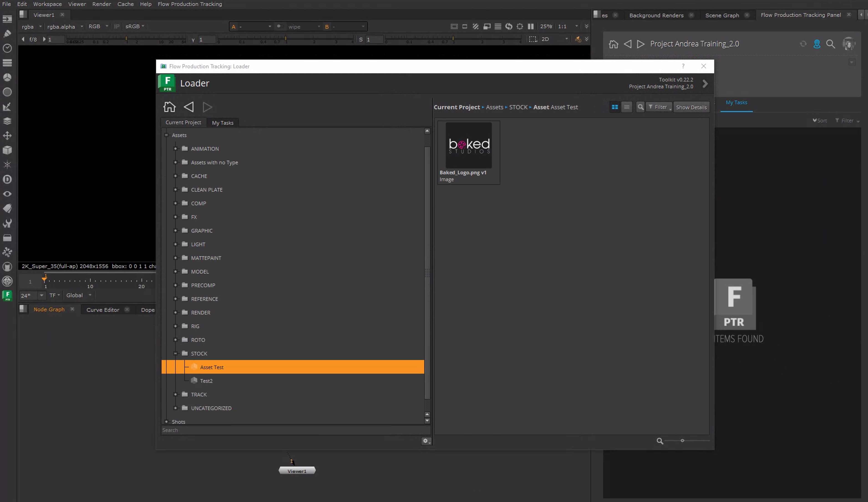Viewport: 868px width, 502px height.
Task: Click the Flow PTR icon in left toolbar
Action: (7, 295)
